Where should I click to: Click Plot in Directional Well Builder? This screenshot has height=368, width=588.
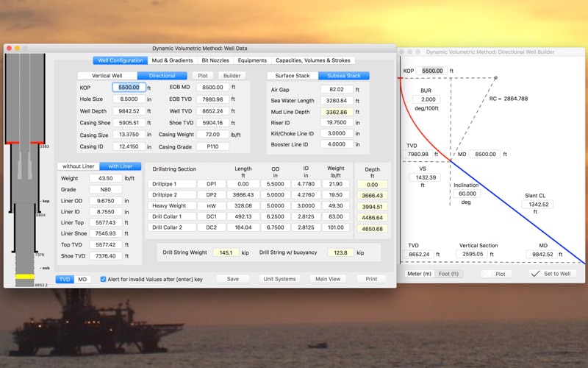click(495, 274)
